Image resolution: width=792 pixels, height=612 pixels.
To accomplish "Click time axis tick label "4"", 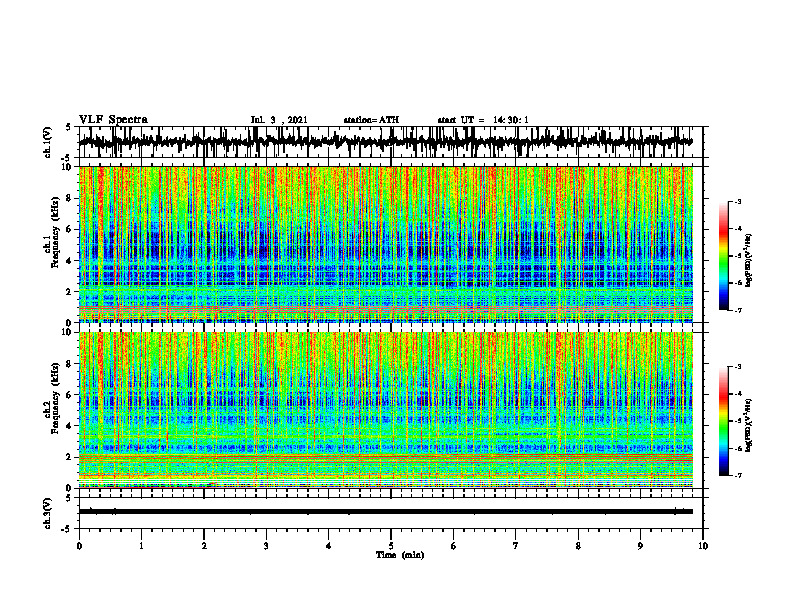I will click(329, 546).
